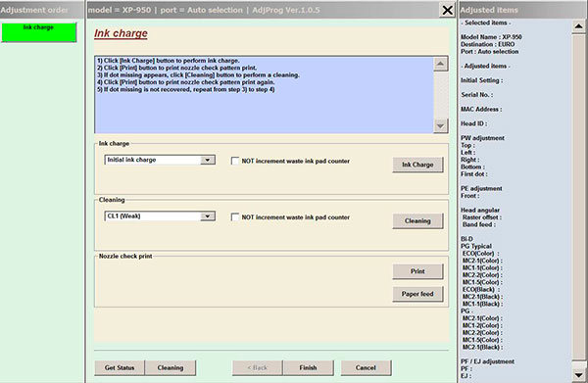Click 'First dot :' entry
This screenshot has height=383, width=588.
474,174
